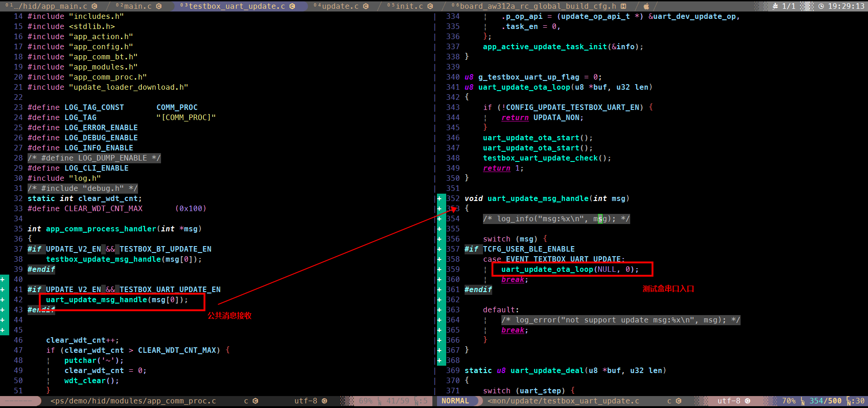Click the utf-8 encoding icon in left statusline
This screenshot has width=868, height=408.
tap(324, 401)
